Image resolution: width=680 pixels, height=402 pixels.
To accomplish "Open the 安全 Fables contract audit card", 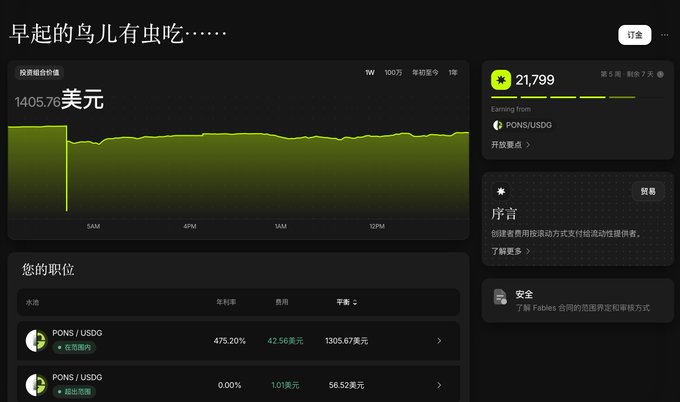I will (x=578, y=301).
